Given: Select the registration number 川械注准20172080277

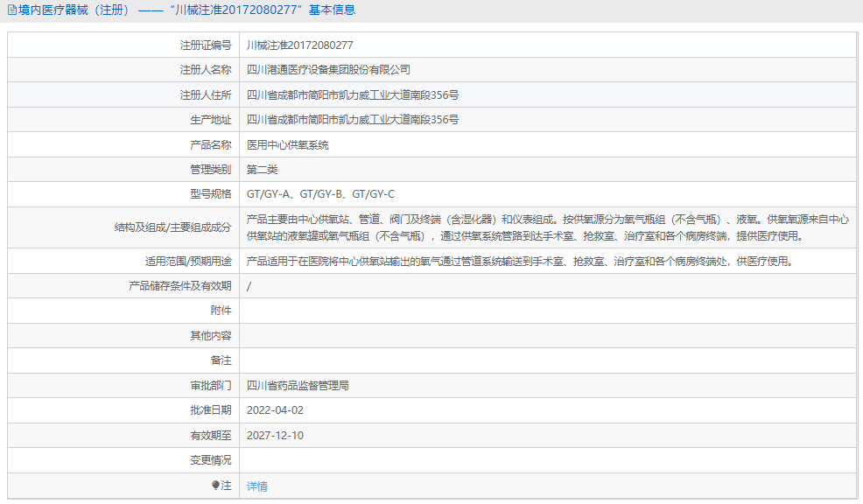Looking at the screenshot, I should (x=302, y=45).
